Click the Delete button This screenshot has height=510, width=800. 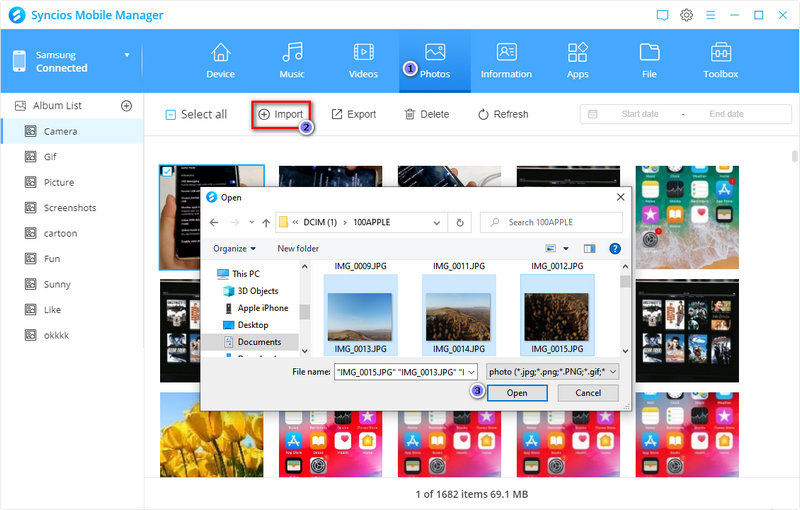click(x=427, y=114)
